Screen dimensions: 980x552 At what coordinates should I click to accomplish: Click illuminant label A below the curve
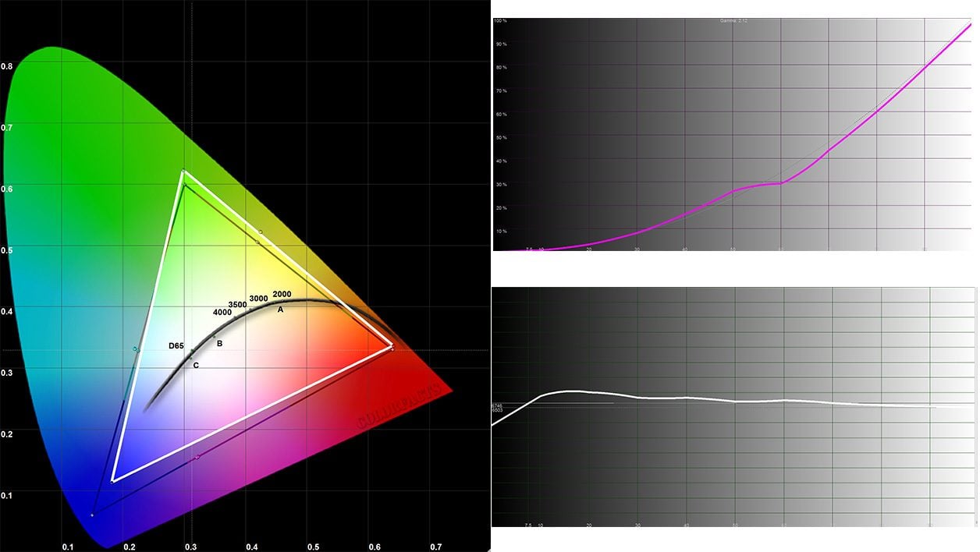280,310
